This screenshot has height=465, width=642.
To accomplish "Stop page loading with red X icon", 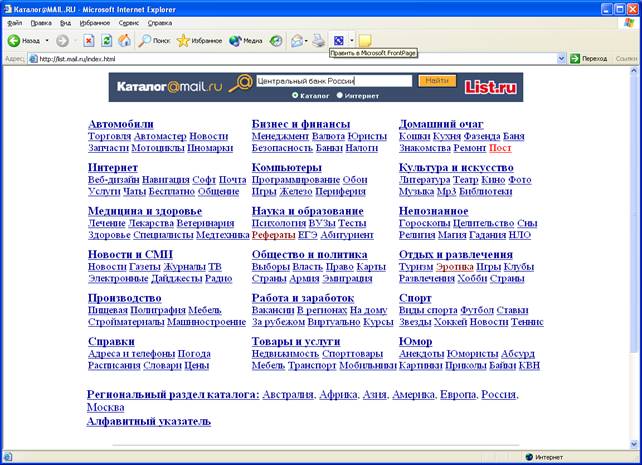I will [89, 41].
